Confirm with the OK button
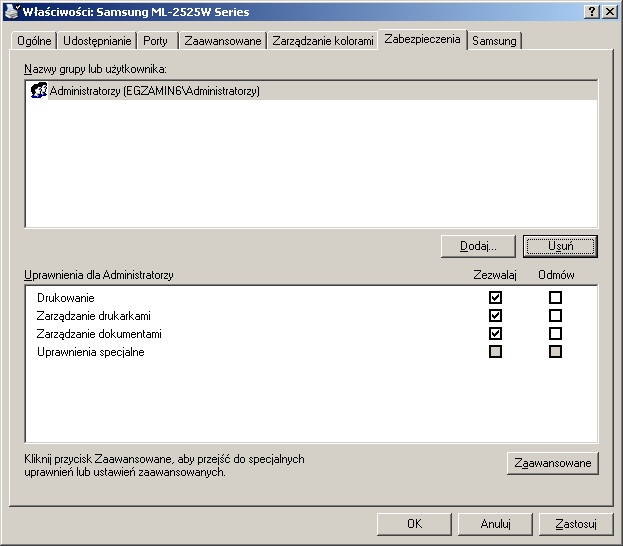Image resolution: width=623 pixels, height=546 pixels. 414,524
